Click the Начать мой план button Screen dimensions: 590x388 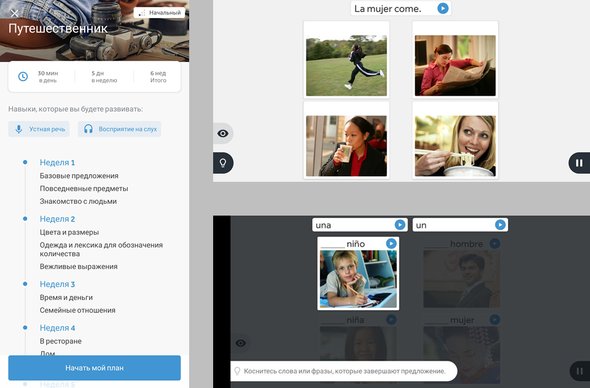[x=94, y=368]
